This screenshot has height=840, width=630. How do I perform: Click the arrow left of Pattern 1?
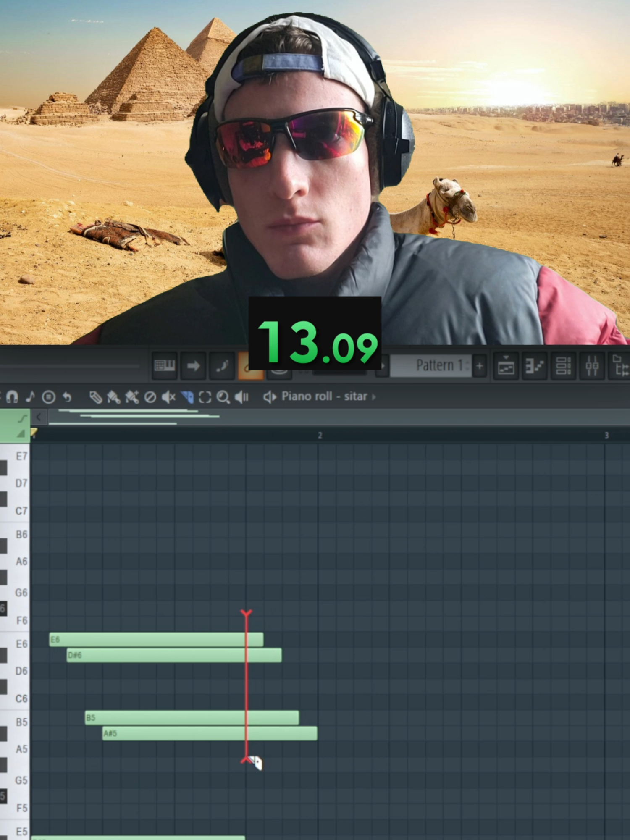(383, 365)
